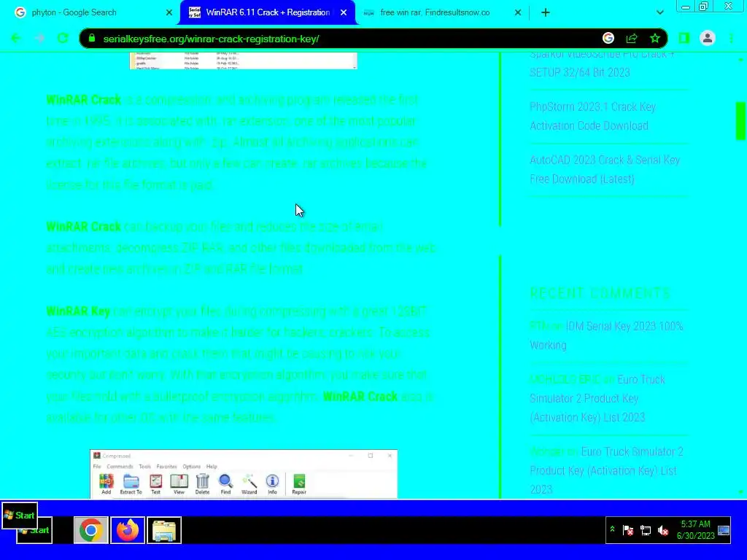Image resolution: width=747 pixels, height=560 pixels.
Task: Open AutoCAD 2023 Crack & Serial Key link
Action: pos(605,169)
